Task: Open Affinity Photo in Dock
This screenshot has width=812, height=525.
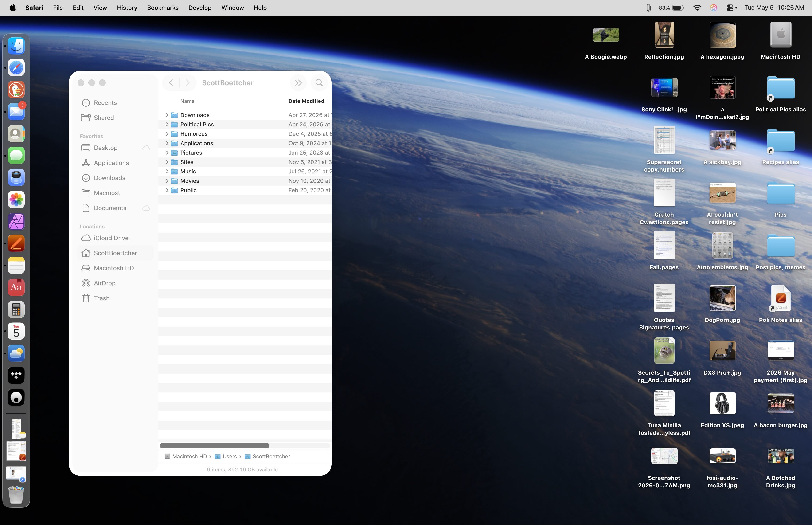Action: [x=16, y=222]
